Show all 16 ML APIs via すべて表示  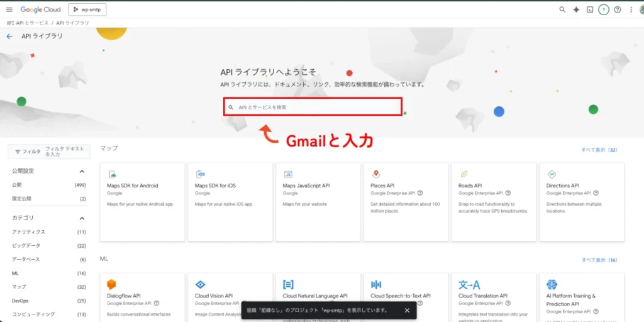click(x=599, y=260)
